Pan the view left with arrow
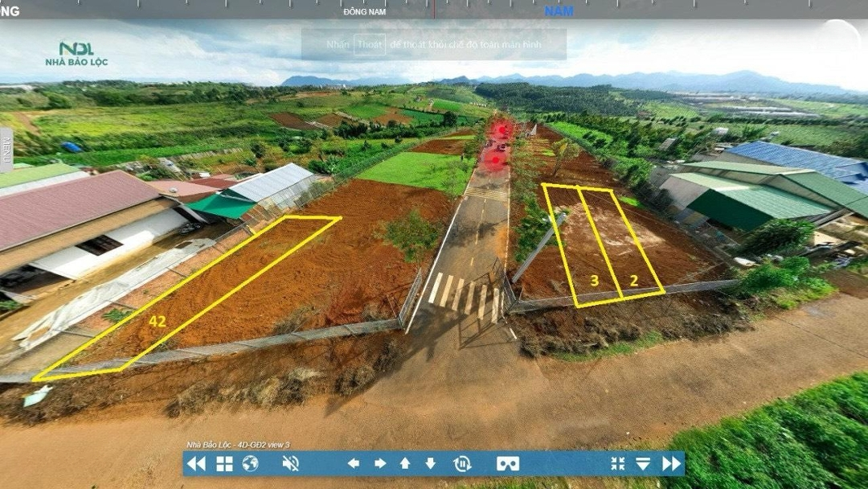 click(353, 463)
